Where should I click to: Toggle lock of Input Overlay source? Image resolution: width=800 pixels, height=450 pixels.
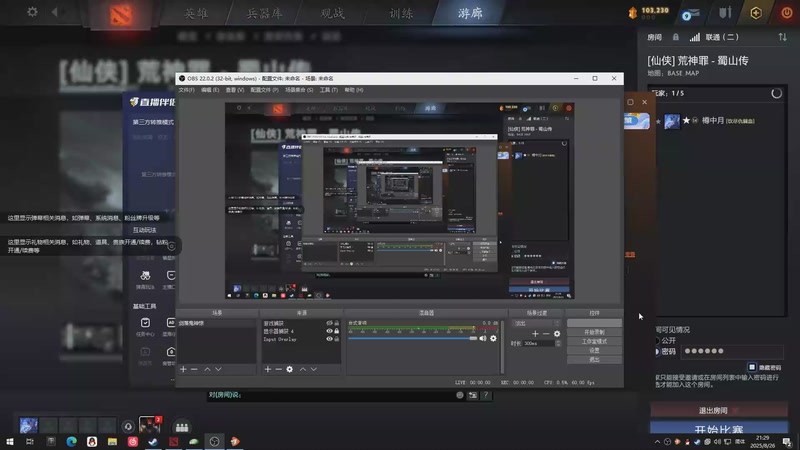tap(336, 339)
